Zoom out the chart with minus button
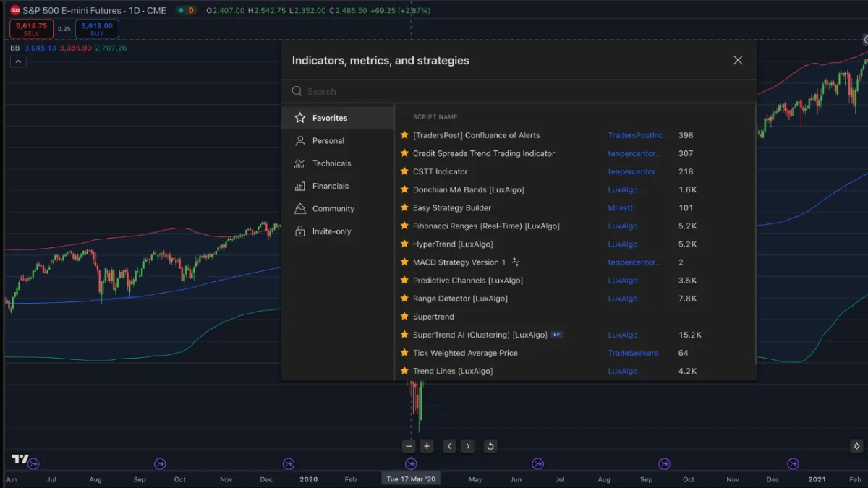 tap(409, 446)
